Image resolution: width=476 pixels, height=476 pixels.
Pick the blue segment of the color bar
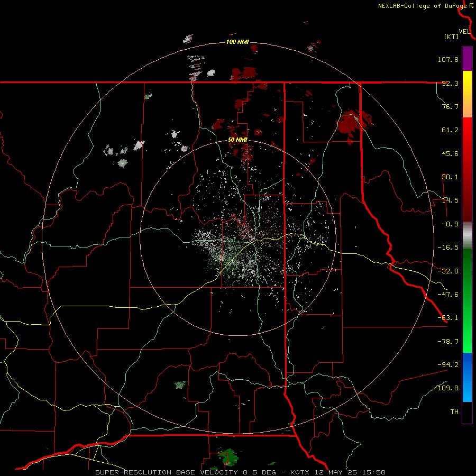click(x=467, y=377)
